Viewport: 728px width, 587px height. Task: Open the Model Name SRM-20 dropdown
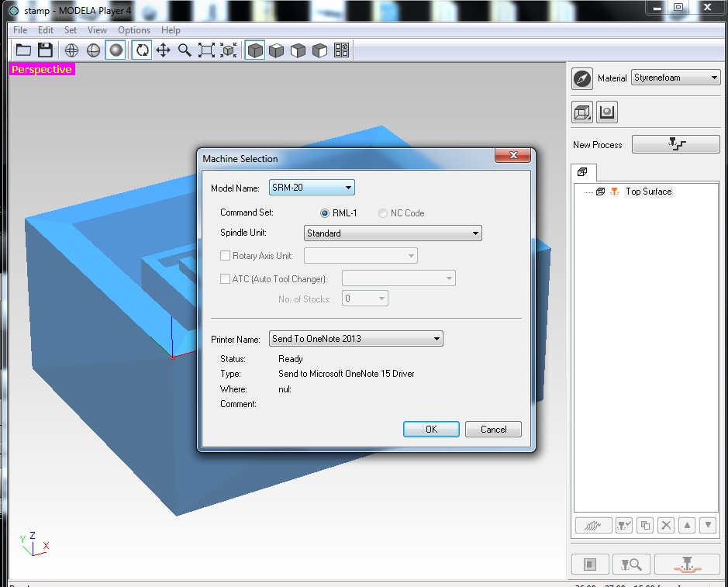(312, 188)
